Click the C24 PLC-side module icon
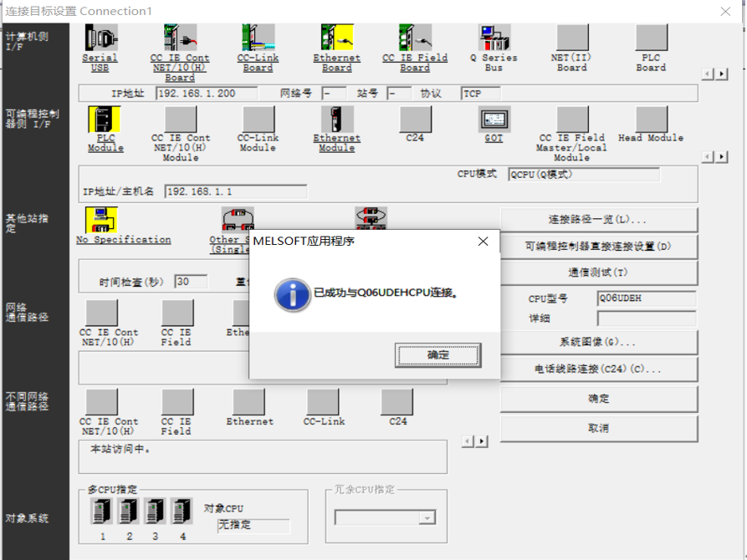Image resolution: width=747 pixels, height=560 pixels. click(416, 119)
